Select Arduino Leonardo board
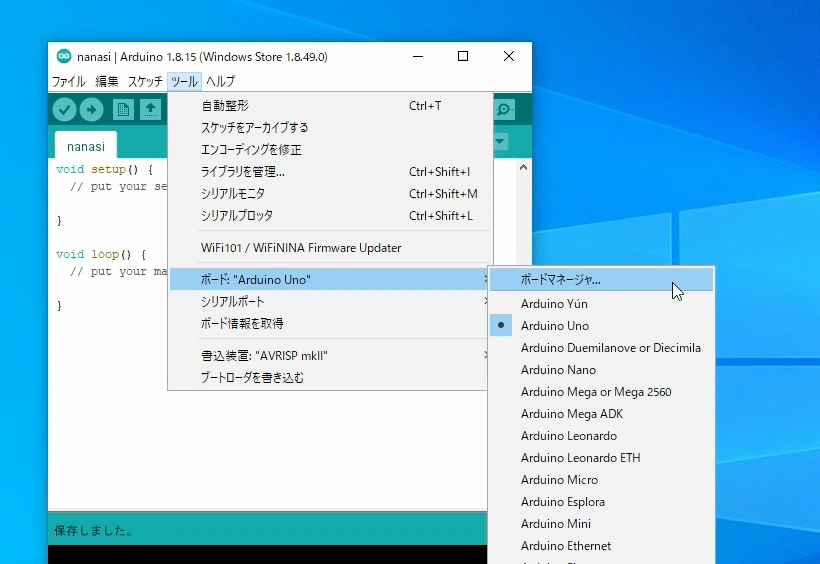Viewport: 820px width, 564px height. pyautogui.click(x=601, y=436)
